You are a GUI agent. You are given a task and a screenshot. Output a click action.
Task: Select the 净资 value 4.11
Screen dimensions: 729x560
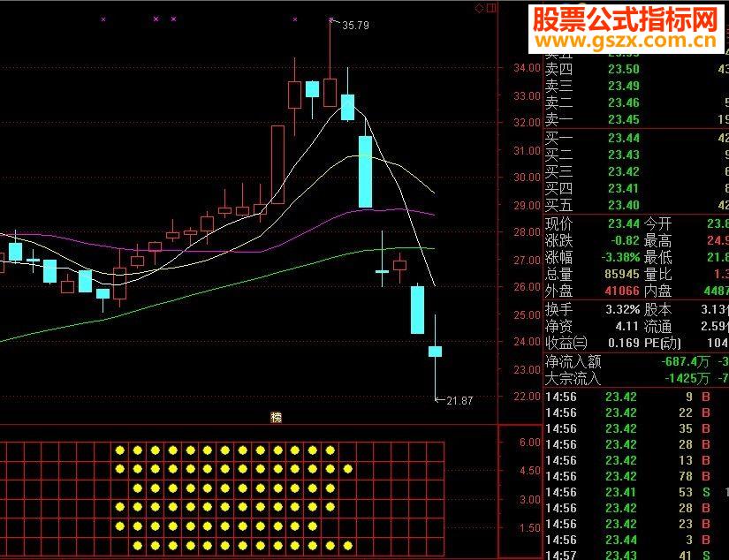pos(627,326)
